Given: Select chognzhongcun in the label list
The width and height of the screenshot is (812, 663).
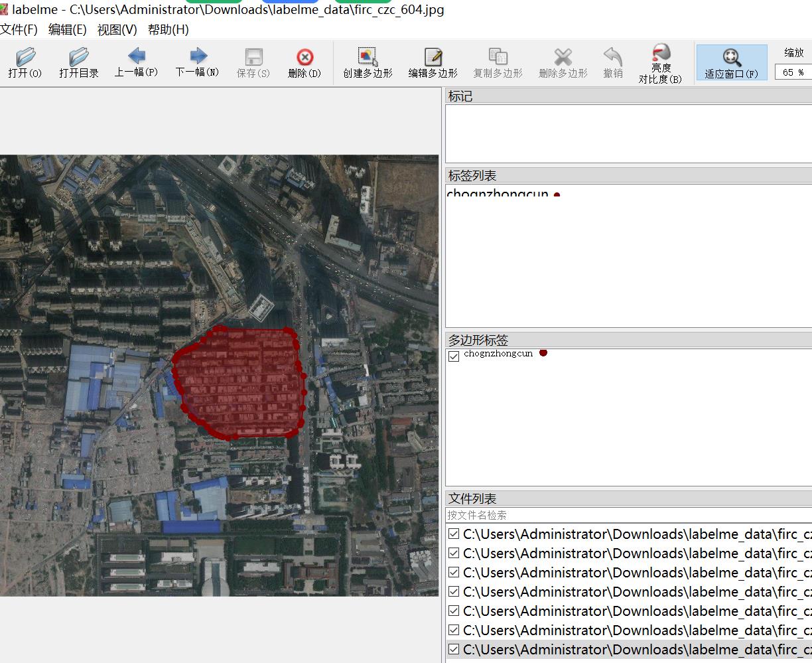Looking at the screenshot, I should [x=498, y=194].
